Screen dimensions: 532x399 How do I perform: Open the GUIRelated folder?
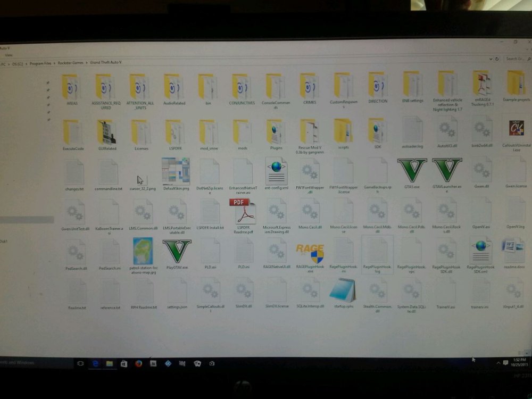coord(107,135)
